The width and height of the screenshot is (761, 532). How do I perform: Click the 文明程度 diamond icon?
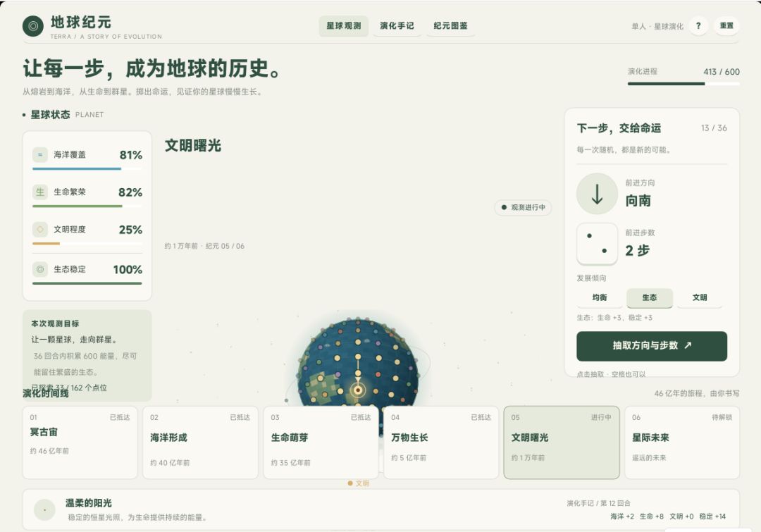tap(39, 229)
